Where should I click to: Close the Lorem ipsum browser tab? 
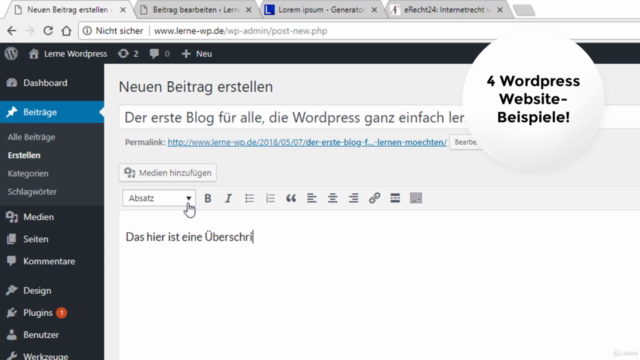tap(374, 10)
